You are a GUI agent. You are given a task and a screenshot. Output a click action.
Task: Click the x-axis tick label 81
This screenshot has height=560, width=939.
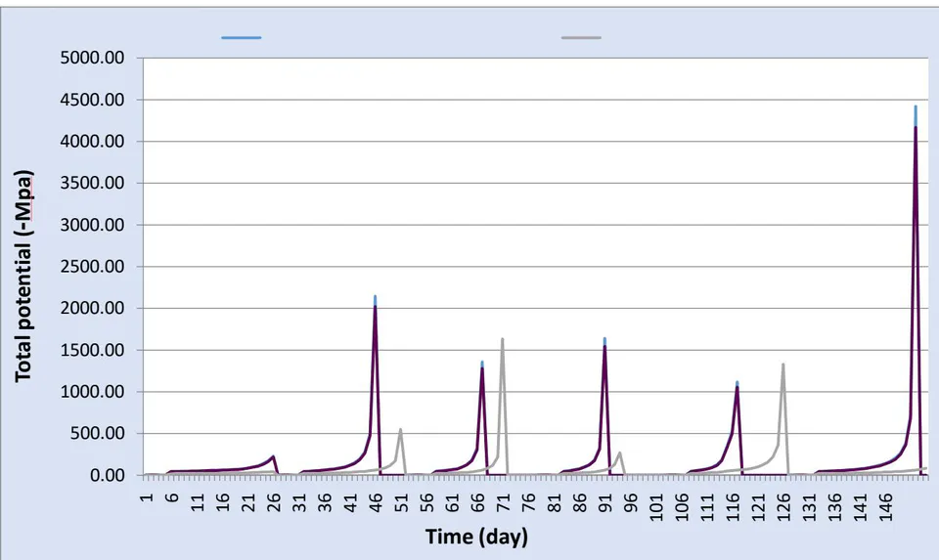(555, 502)
